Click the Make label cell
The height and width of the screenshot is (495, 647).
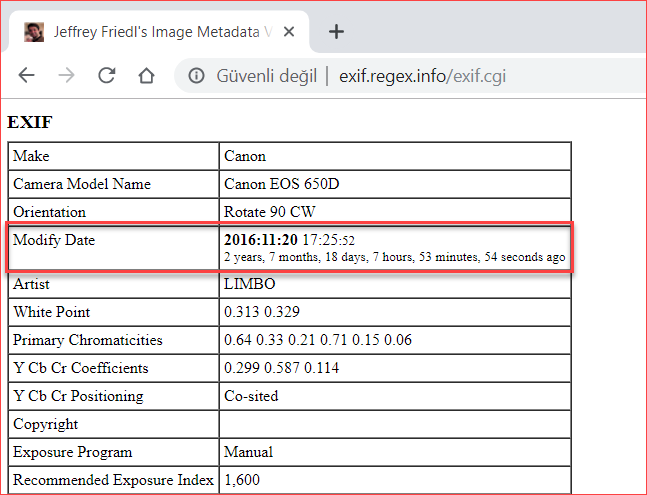click(31, 156)
